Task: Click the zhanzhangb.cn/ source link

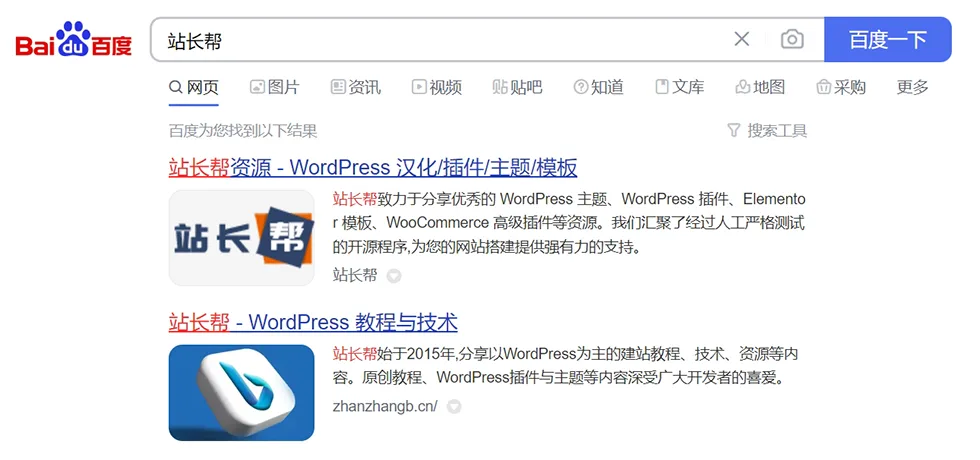Action: [385, 406]
